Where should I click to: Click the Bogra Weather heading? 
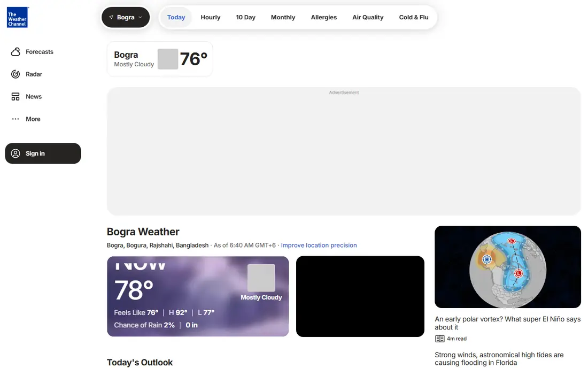click(143, 232)
